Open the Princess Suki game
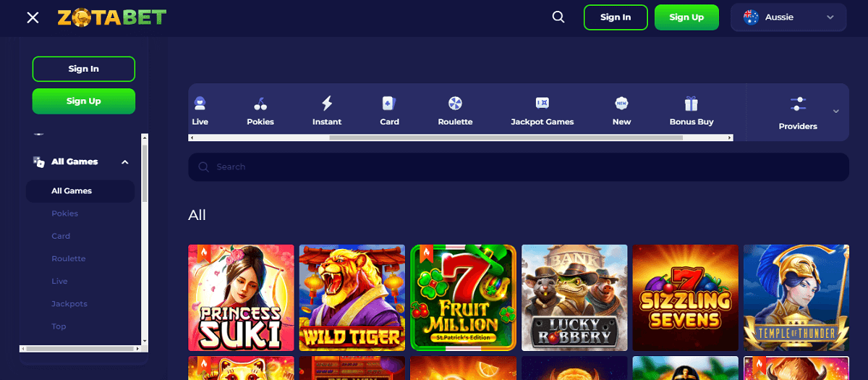868x380 pixels. pos(241,297)
